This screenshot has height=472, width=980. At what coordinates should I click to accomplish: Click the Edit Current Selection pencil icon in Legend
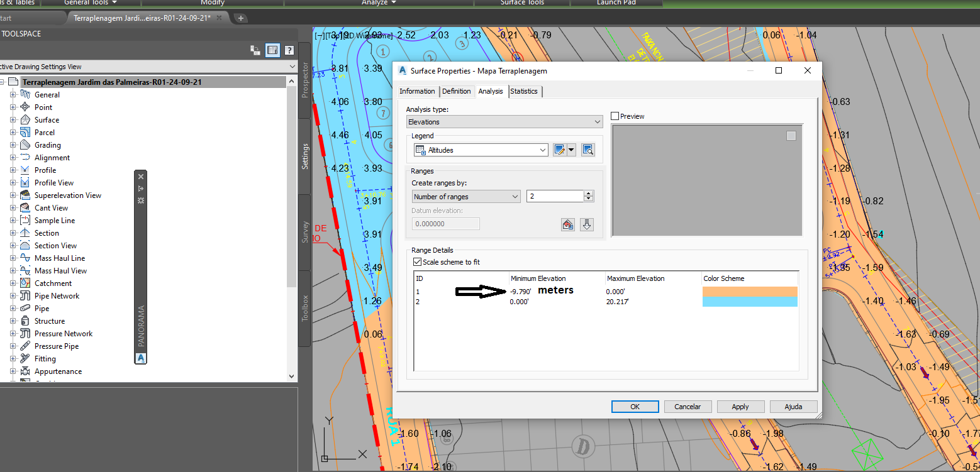coord(560,149)
